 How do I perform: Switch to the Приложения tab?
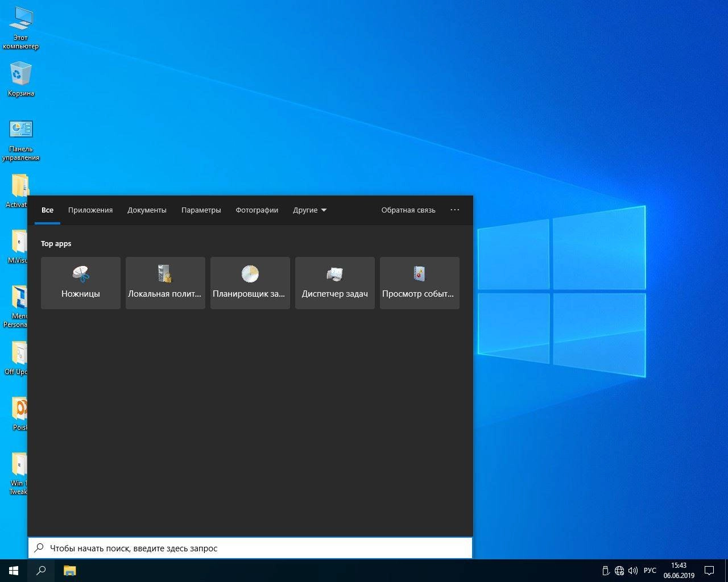[90, 210]
